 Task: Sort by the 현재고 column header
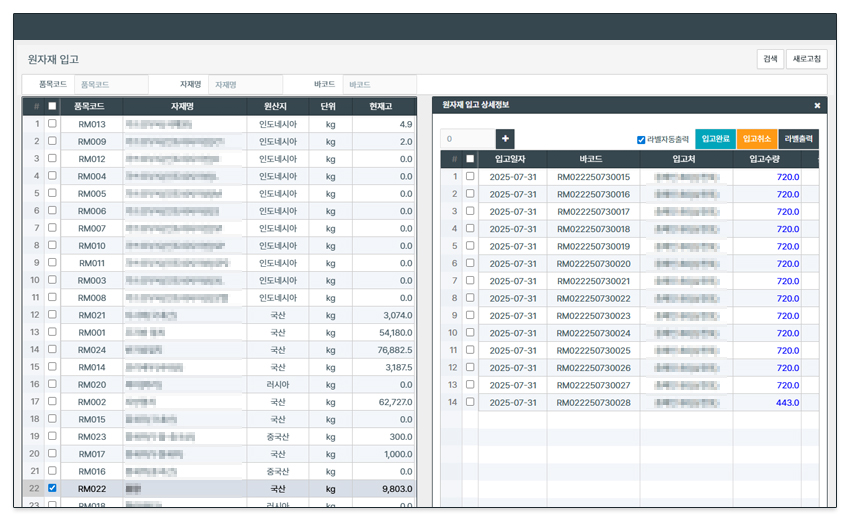(x=380, y=106)
